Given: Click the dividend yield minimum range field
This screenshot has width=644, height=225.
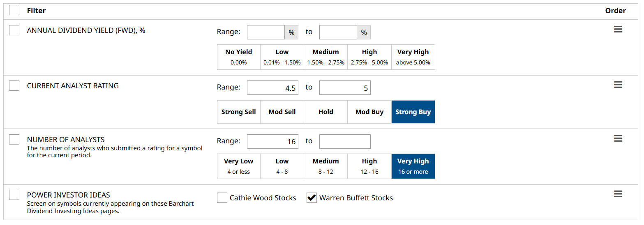Looking at the screenshot, I should tap(265, 32).
